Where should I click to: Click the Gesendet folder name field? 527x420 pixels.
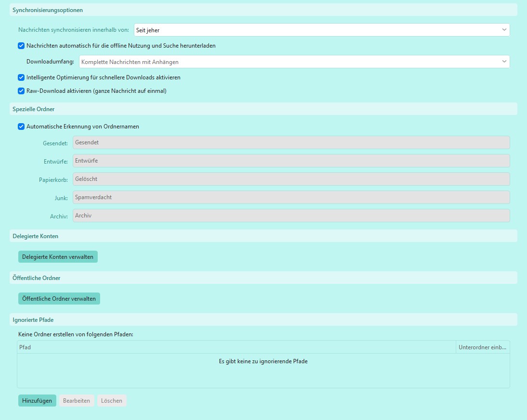[291, 142]
